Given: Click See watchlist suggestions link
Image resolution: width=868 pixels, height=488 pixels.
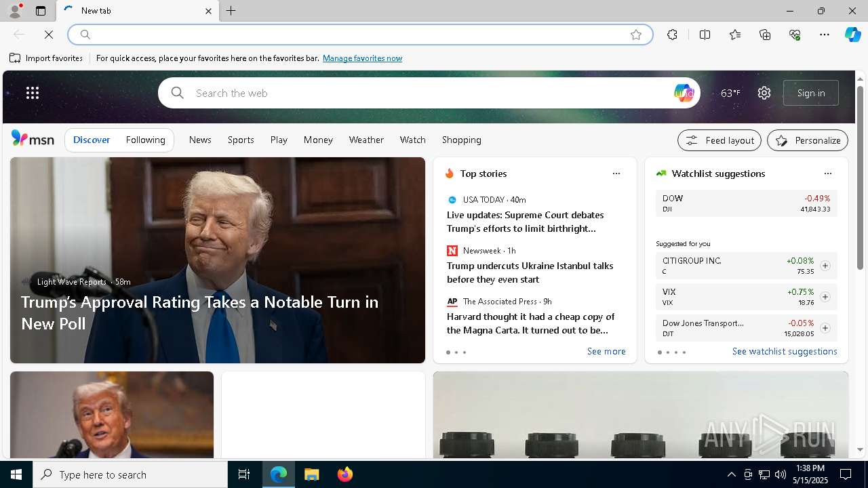Looking at the screenshot, I should click(x=785, y=351).
